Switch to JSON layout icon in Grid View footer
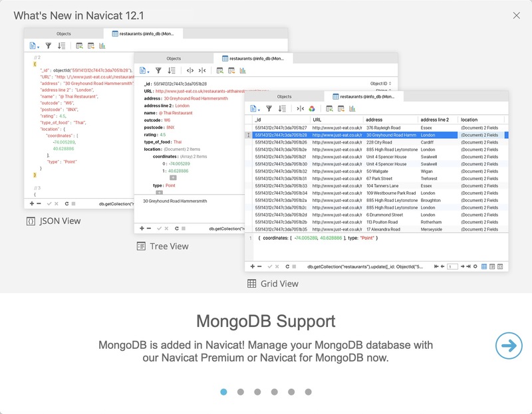532x414 pixels. (500, 266)
